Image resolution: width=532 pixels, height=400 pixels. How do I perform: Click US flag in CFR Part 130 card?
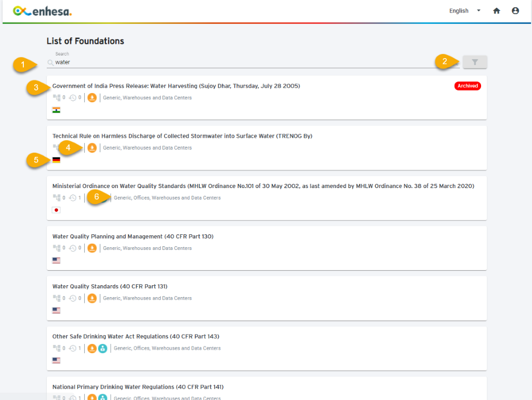[x=56, y=260]
